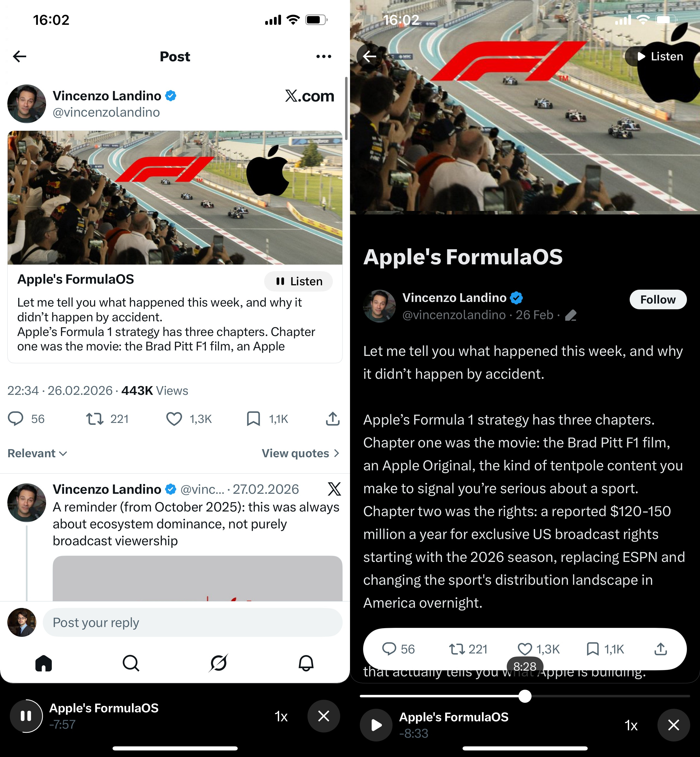
Task: Tap the Post your reply field
Action: (192, 623)
